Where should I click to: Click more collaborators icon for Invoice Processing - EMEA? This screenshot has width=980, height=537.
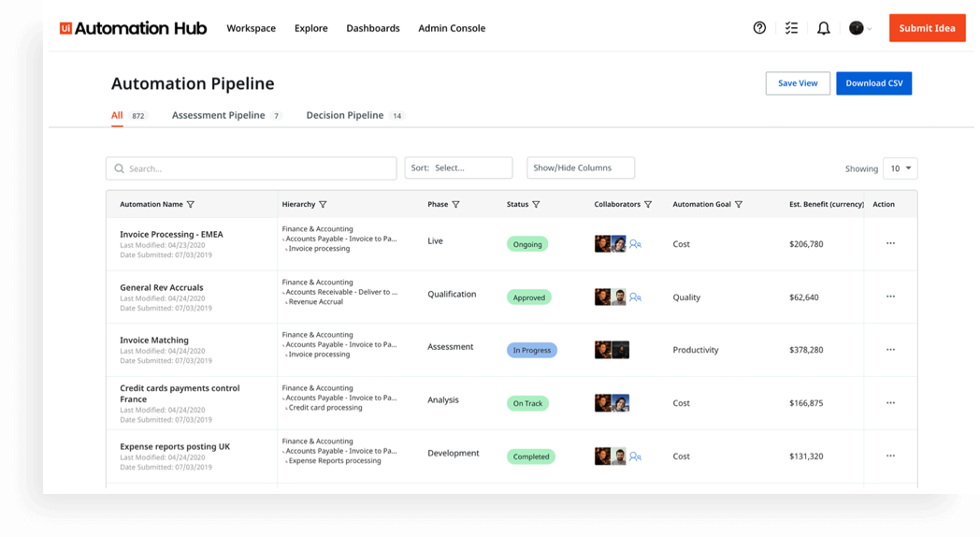pyautogui.click(x=636, y=244)
